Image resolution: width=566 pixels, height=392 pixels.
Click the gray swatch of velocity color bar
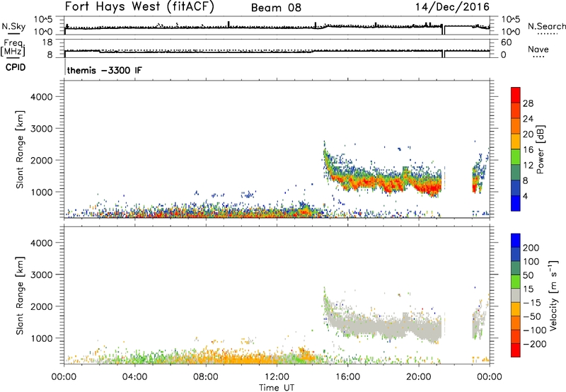[x=516, y=296]
